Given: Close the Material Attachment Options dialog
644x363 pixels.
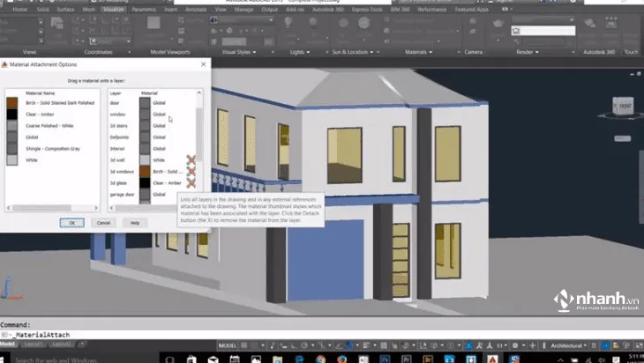Looking at the screenshot, I should 203,64.
